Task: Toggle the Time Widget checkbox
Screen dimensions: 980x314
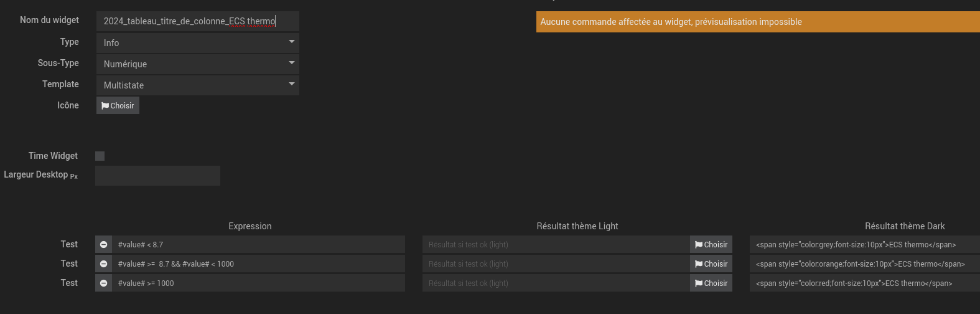Action: coord(100,156)
